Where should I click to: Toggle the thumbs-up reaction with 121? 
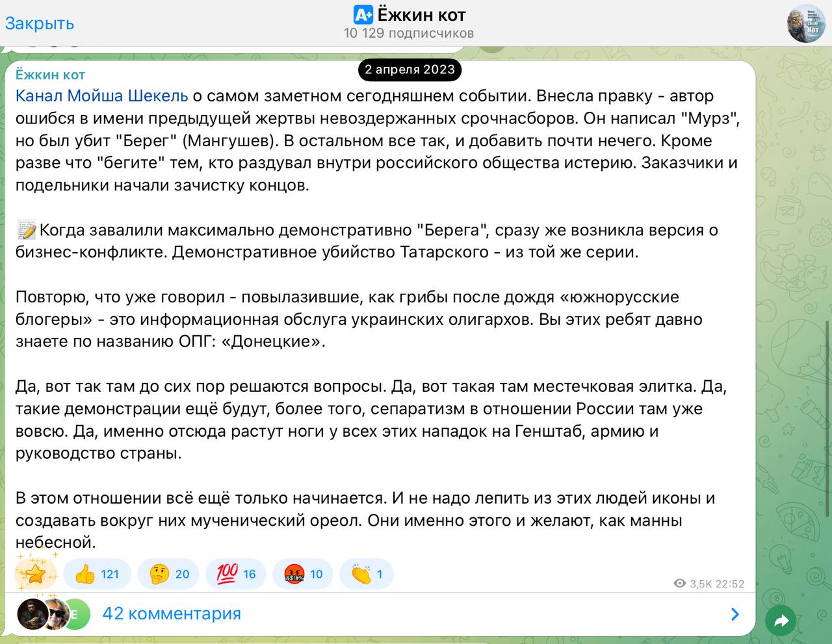[97, 574]
